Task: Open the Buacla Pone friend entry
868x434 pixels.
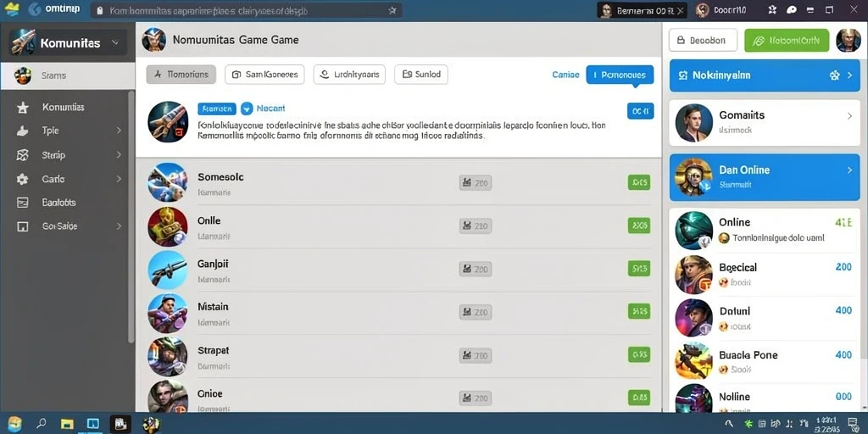Action: 765,361
